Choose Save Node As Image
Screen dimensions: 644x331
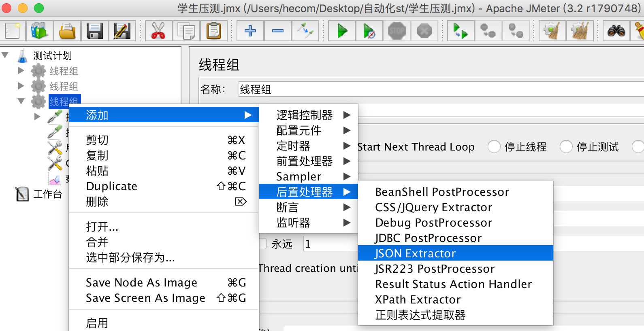point(164,282)
